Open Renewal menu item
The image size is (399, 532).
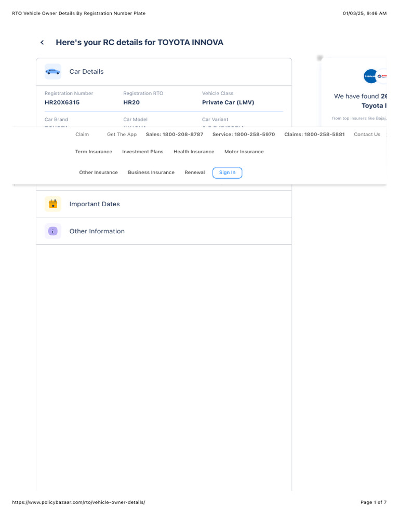click(195, 172)
